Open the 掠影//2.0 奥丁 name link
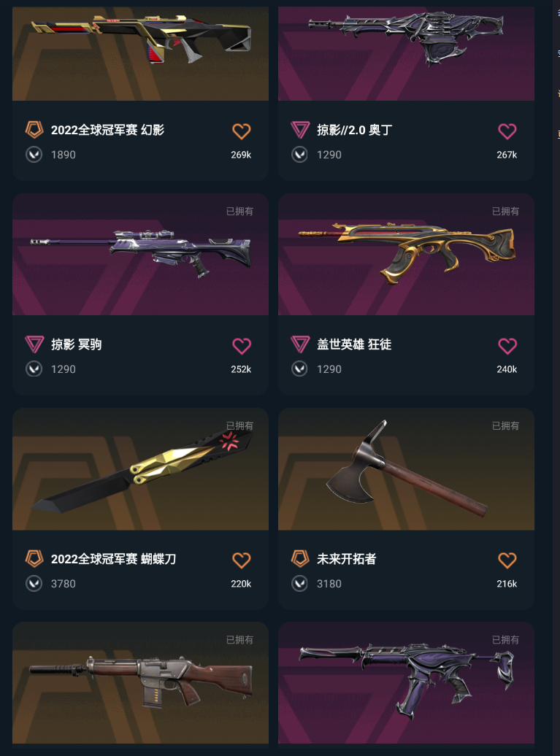560x756 pixels. (x=355, y=130)
